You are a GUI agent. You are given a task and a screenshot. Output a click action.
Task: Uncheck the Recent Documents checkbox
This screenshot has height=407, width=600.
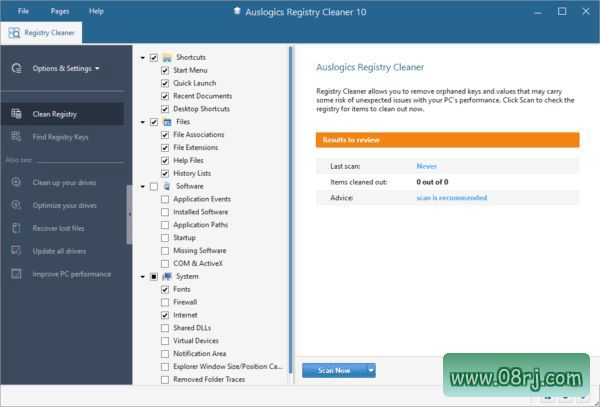pyautogui.click(x=165, y=96)
